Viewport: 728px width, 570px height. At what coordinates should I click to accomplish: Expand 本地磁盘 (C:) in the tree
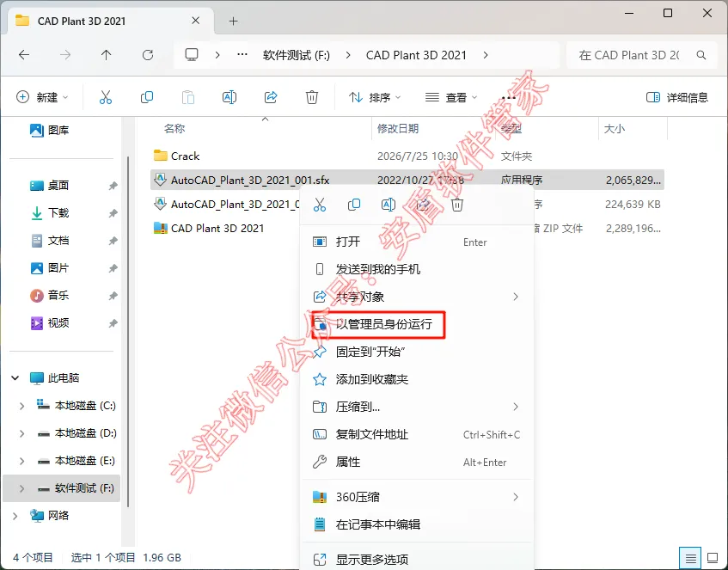21,406
